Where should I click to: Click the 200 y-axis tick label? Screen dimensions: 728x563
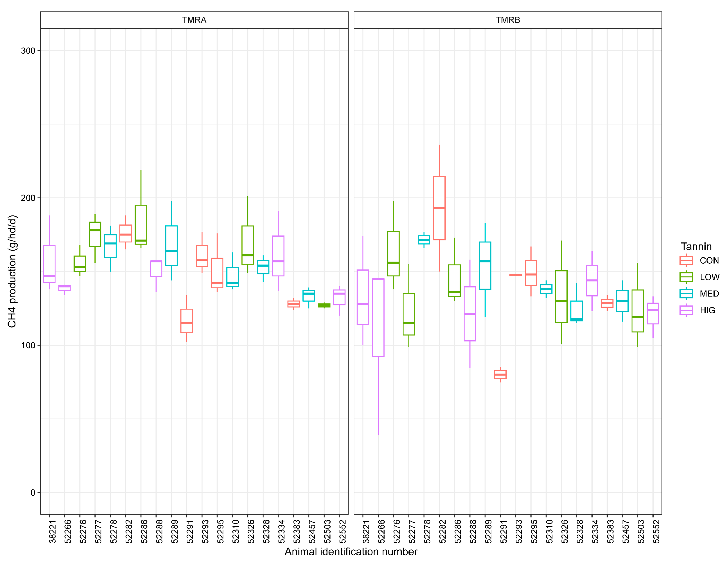(28, 198)
